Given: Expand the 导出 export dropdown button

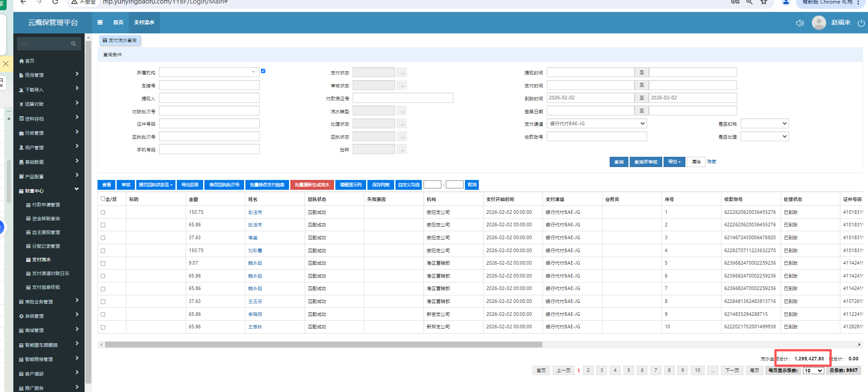Looking at the screenshot, I should 674,162.
